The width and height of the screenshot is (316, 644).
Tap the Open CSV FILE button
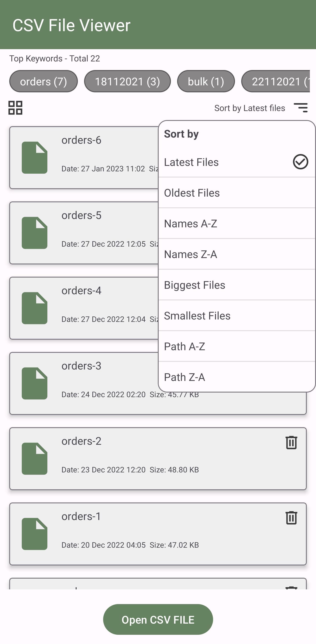(158, 619)
